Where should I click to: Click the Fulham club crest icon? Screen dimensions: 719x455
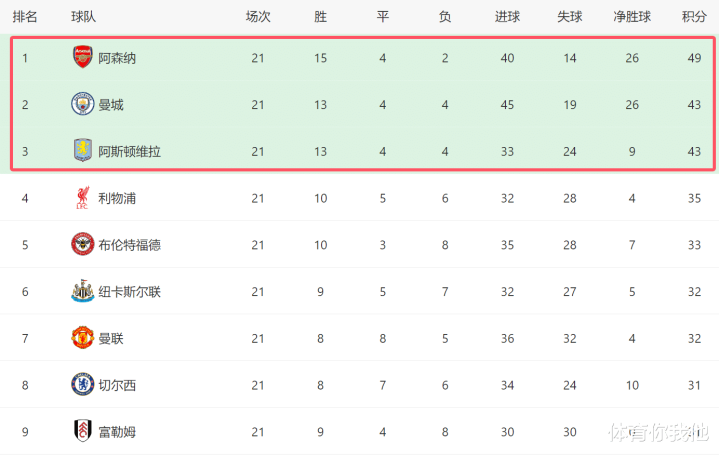tap(82, 431)
